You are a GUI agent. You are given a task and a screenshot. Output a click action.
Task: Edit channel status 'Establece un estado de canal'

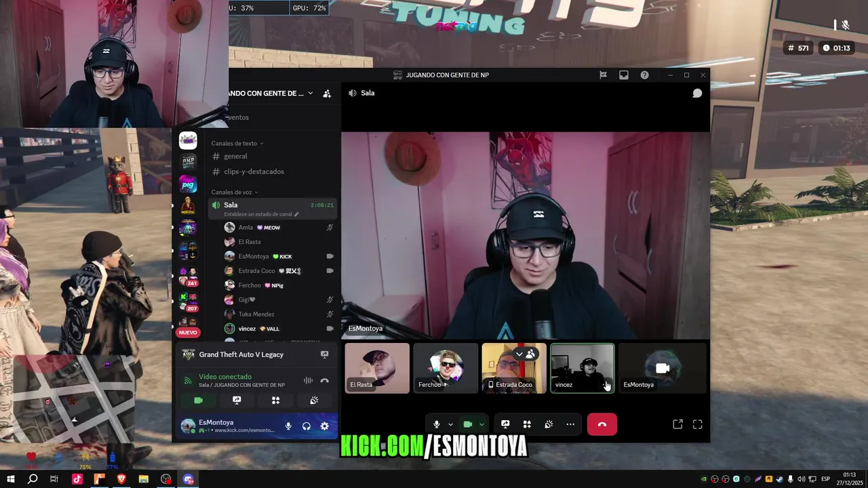(x=261, y=214)
